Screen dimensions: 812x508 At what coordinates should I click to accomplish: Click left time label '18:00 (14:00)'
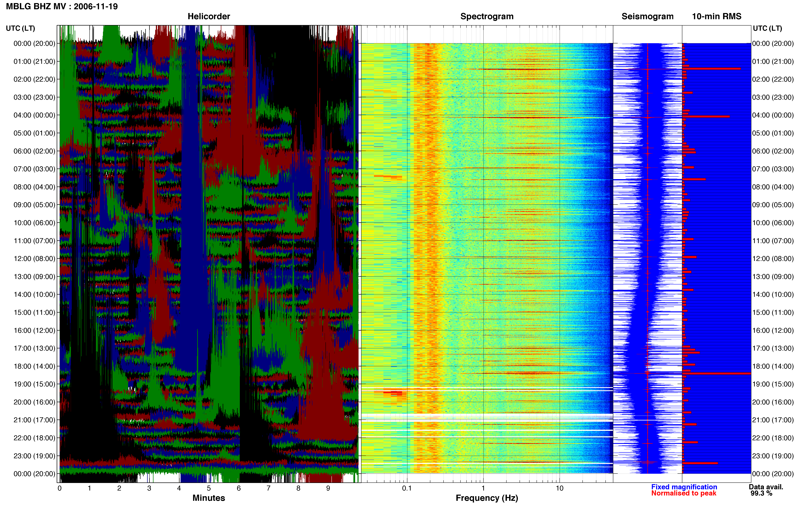(x=34, y=366)
